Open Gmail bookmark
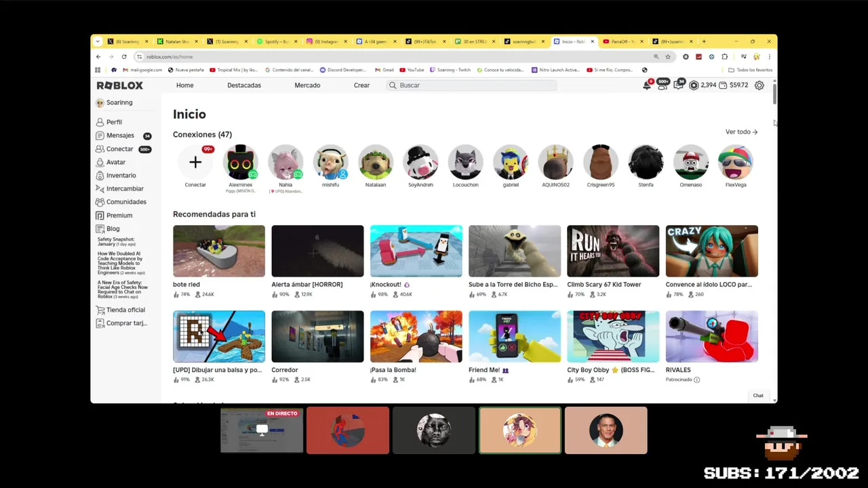This screenshot has height=488, width=868. (x=384, y=70)
